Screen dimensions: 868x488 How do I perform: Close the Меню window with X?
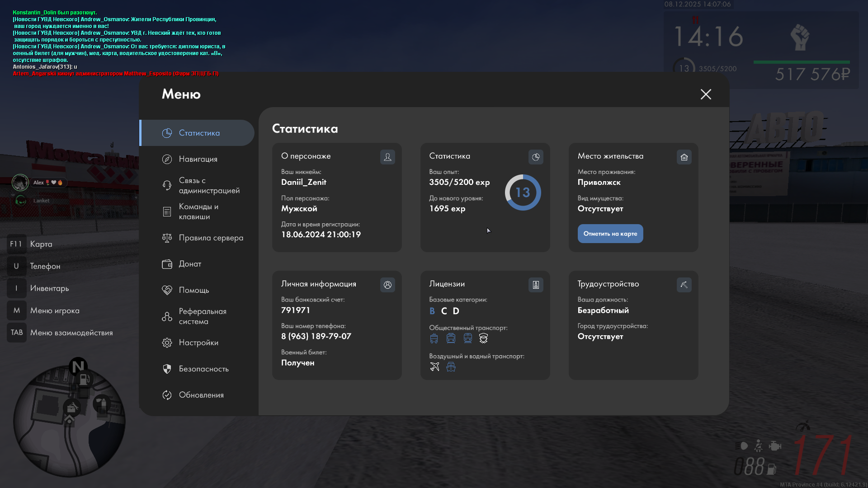[706, 94]
